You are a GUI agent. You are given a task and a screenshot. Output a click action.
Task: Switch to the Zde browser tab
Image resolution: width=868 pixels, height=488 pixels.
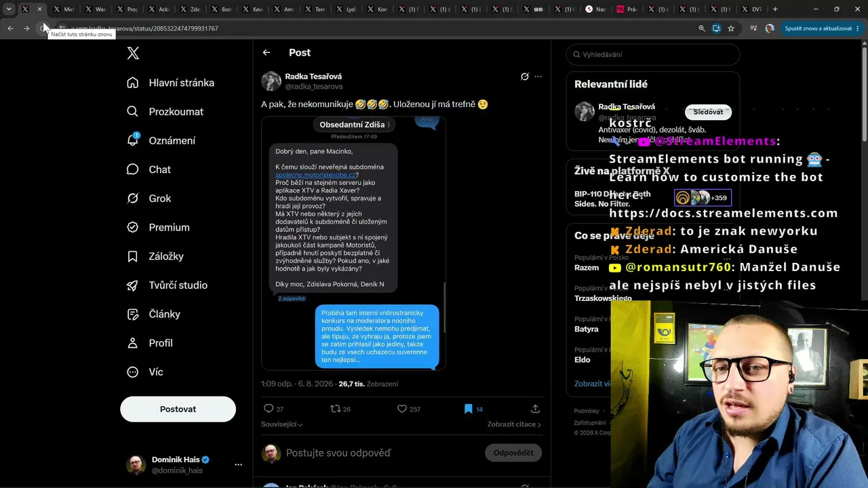click(x=189, y=9)
